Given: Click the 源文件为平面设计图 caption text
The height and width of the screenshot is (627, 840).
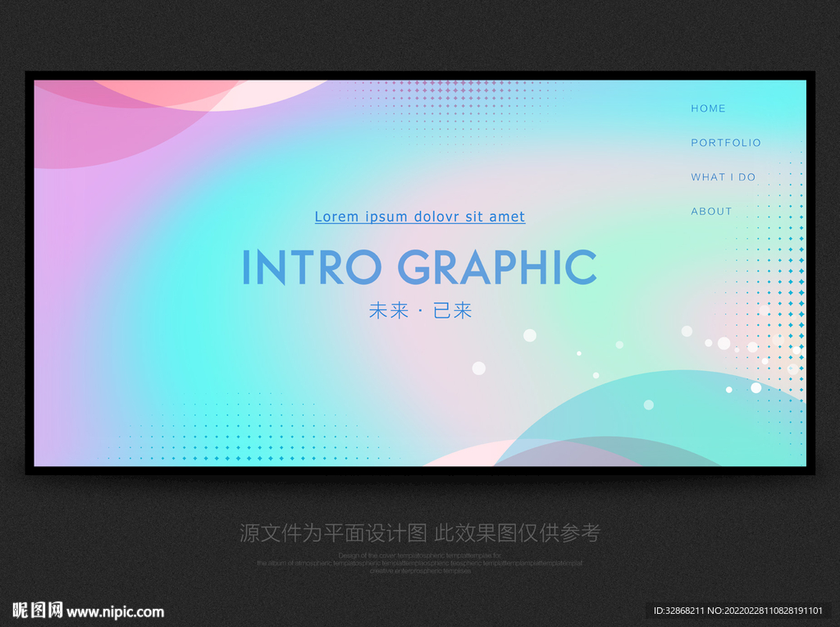Looking at the screenshot, I should pos(333,533).
